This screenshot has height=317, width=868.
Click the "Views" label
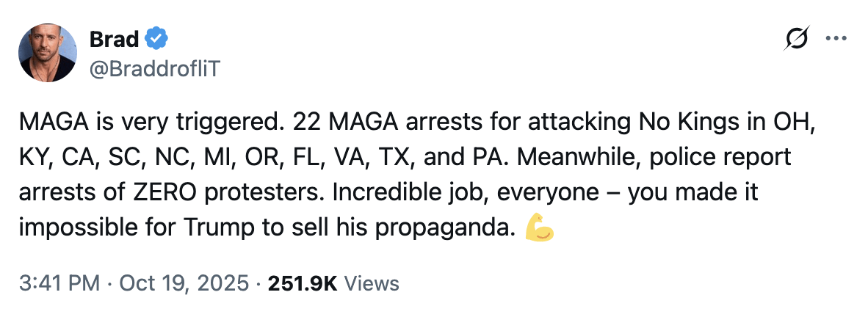371,283
